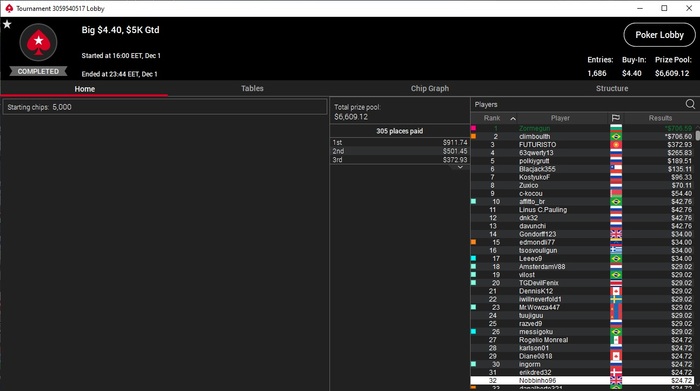
Task: Click the color tag next to ingorm
Action: pyautogui.click(x=473, y=364)
